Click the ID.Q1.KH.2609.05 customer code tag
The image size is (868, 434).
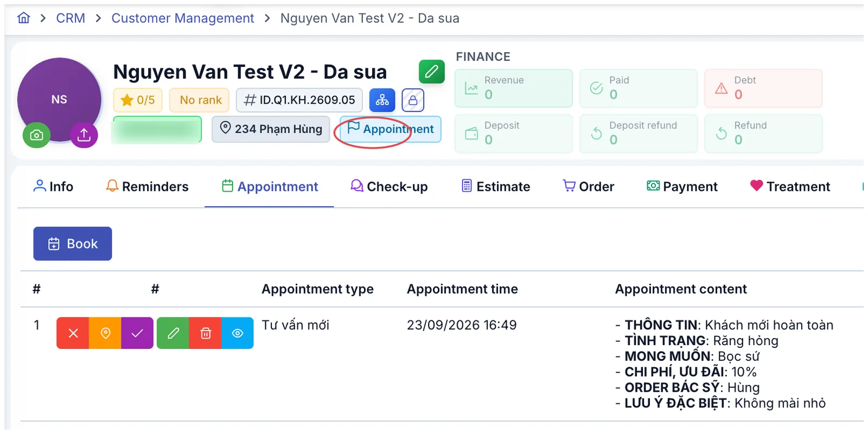(299, 100)
